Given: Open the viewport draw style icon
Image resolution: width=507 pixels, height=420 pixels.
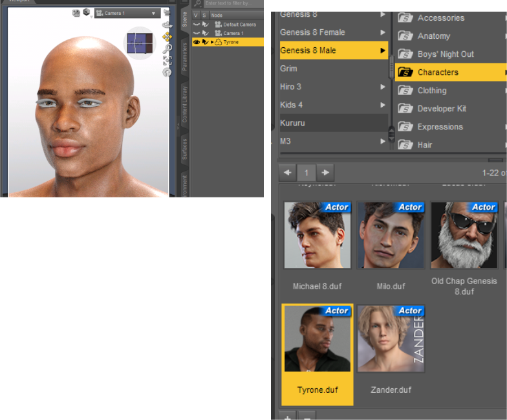Looking at the screenshot, I should 76,13.
